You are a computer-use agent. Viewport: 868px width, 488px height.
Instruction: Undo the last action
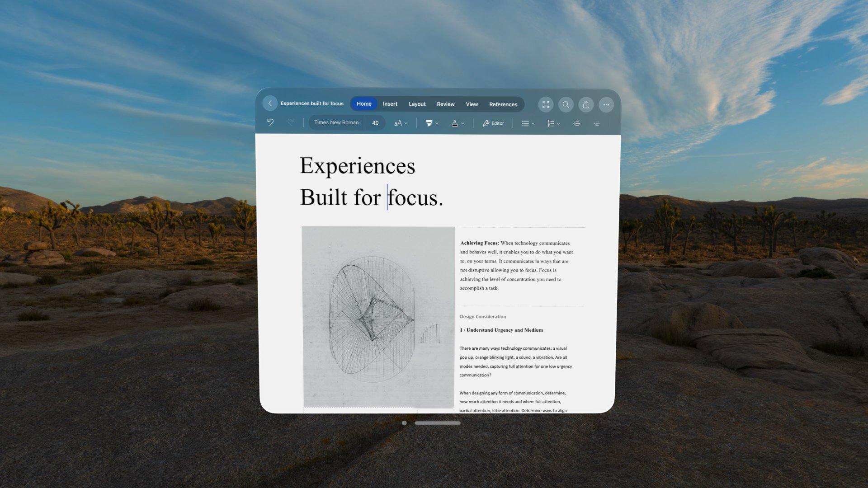click(x=270, y=122)
